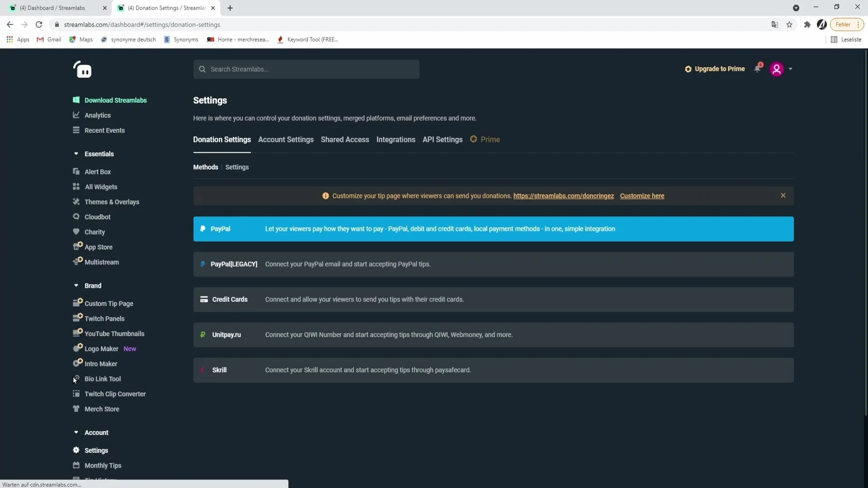Click the Twitch Clip Converter icon
The image size is (868, 488).
pos(76,394)
